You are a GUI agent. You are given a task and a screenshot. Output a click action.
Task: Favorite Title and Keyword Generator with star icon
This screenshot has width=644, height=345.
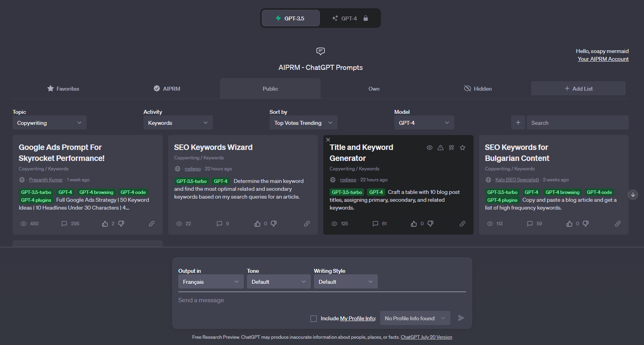coord(463,148)
